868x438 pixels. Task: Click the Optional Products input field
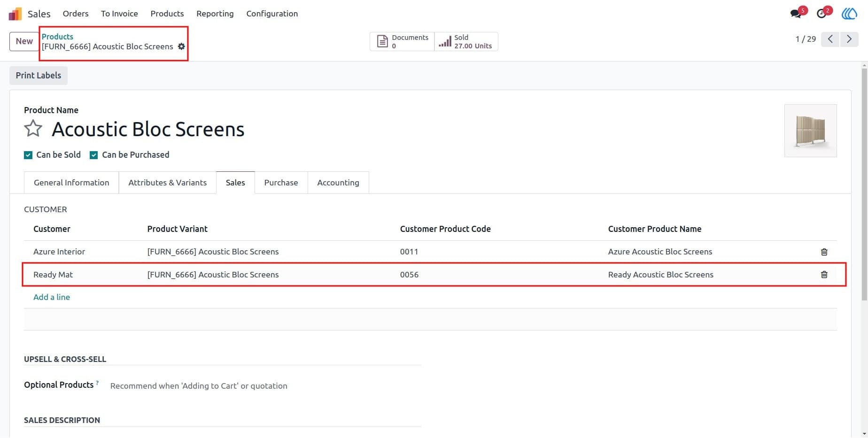click(x=265, y=386)
